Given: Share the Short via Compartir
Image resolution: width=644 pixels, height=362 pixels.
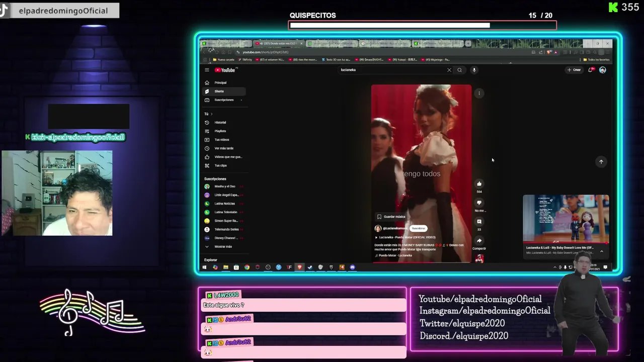Looking at the screenshot, I should point(479,241).
